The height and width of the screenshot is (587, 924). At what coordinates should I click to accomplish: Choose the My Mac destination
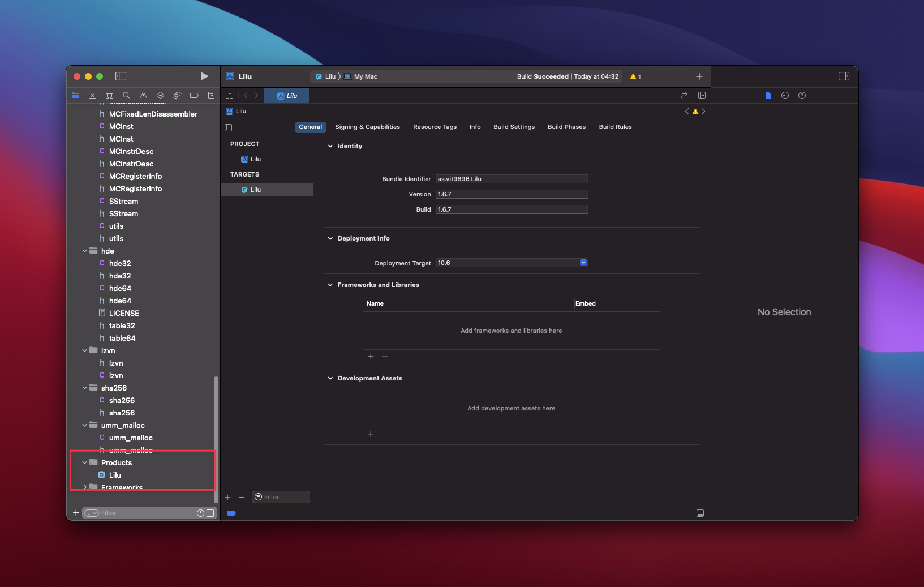click(361, 76)
